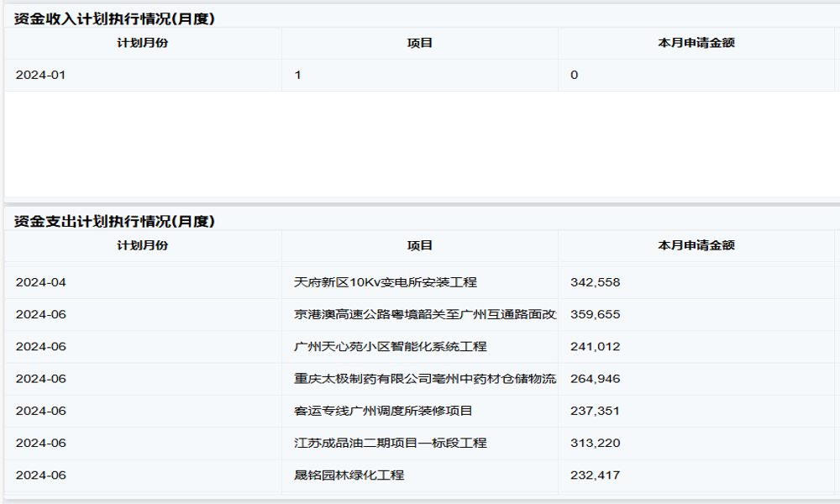840x504 pixels.
Task: Select 晟铭园林绿化工程 project row
Action: pos(349,475)
